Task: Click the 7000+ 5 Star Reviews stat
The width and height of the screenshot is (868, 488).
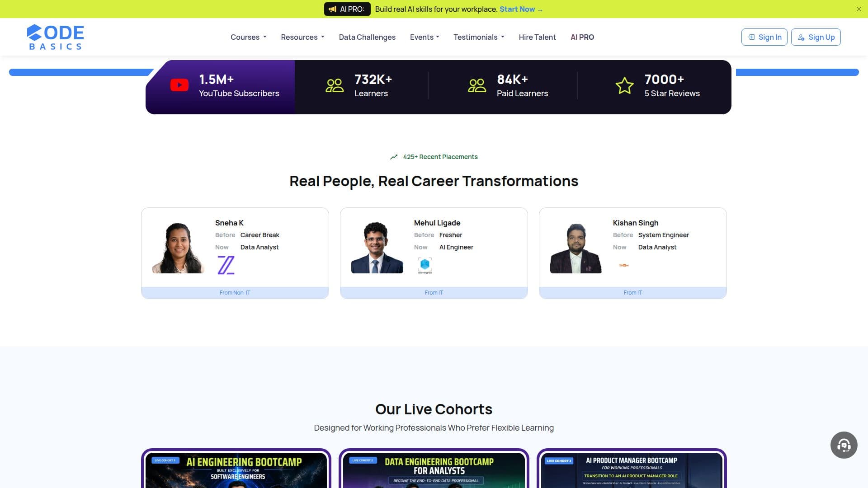Action: coord(658,86)
